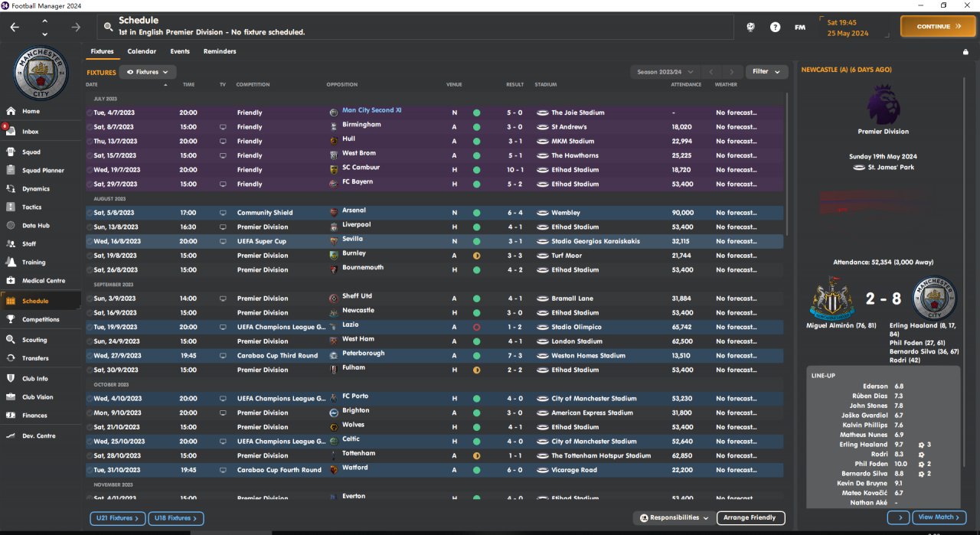
Task: Click the Newcastle crest in match panel
Action: tap(832, 298)
